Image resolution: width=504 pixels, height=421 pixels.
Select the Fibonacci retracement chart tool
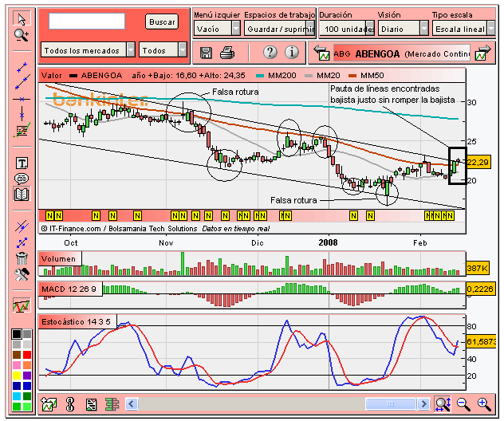(x=22, y=130)
